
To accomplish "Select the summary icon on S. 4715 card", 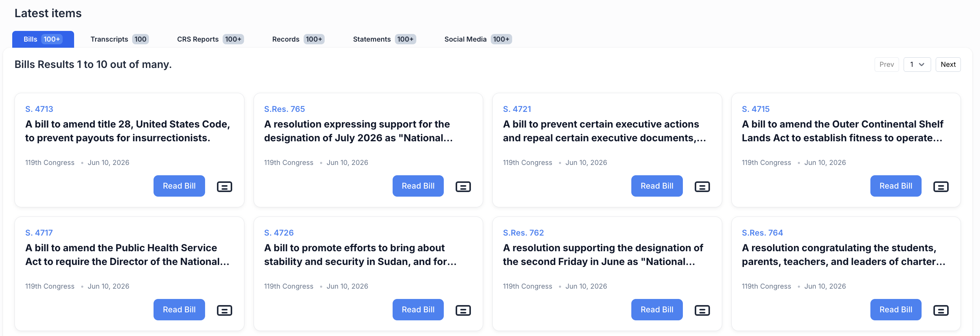I will tap(941, 187).
